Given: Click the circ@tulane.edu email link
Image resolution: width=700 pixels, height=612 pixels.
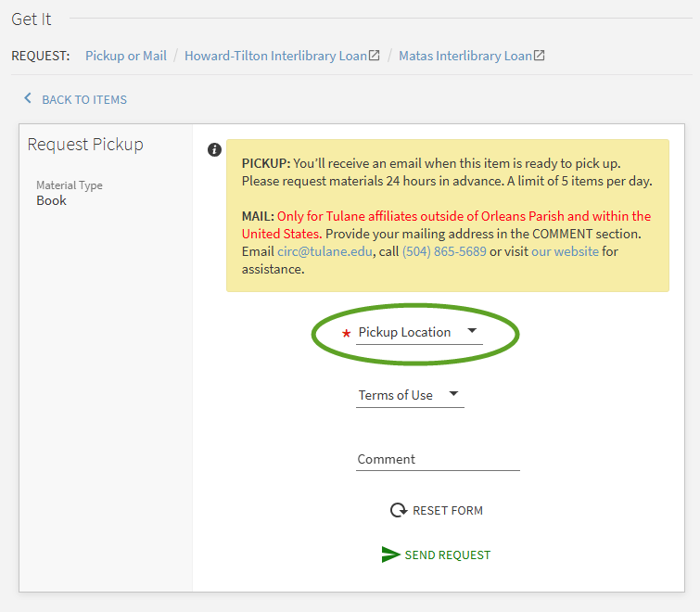Looking at the screenshot, I should pos(325,251).
